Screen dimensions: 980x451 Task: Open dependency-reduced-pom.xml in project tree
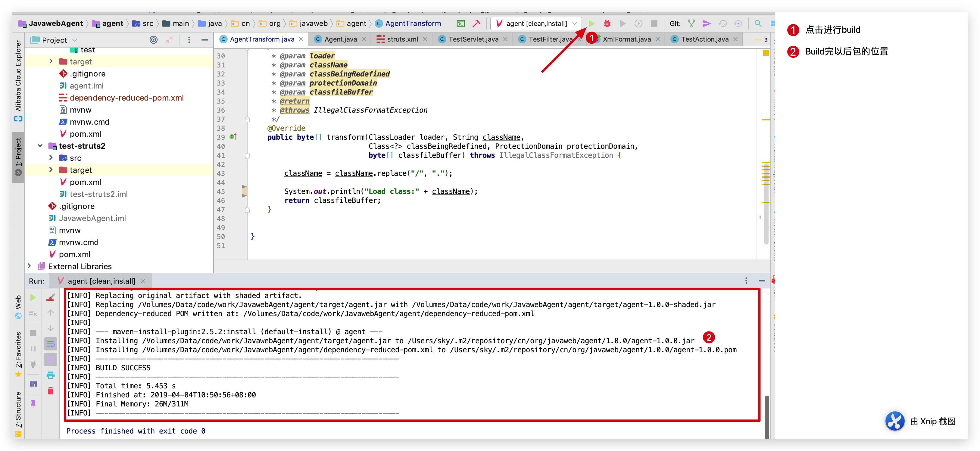coord(126,98)
